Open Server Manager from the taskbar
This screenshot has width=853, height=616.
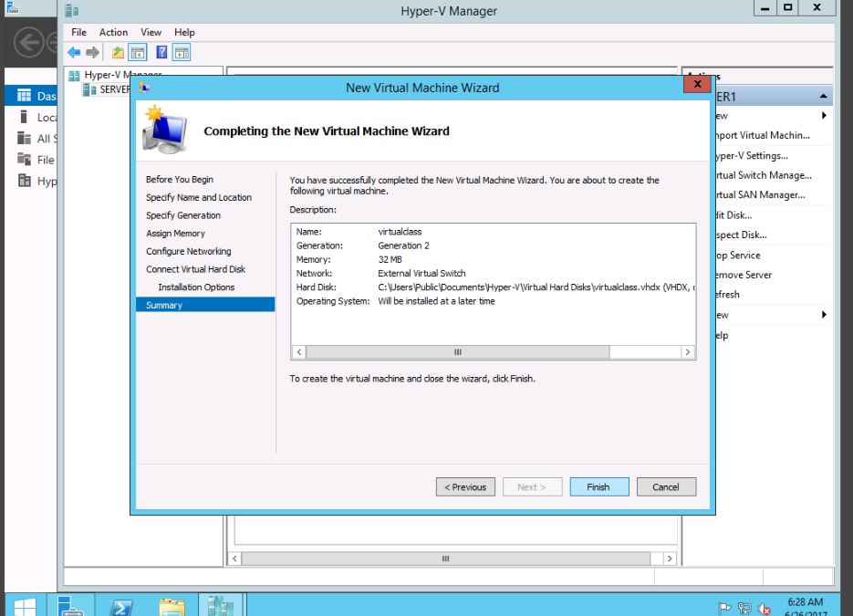(70, 606)
